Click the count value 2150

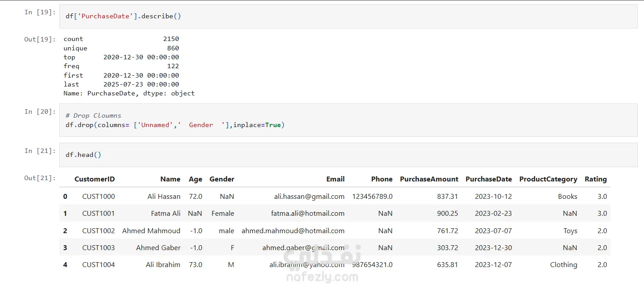pyautogui.click(x=171, y=39)
